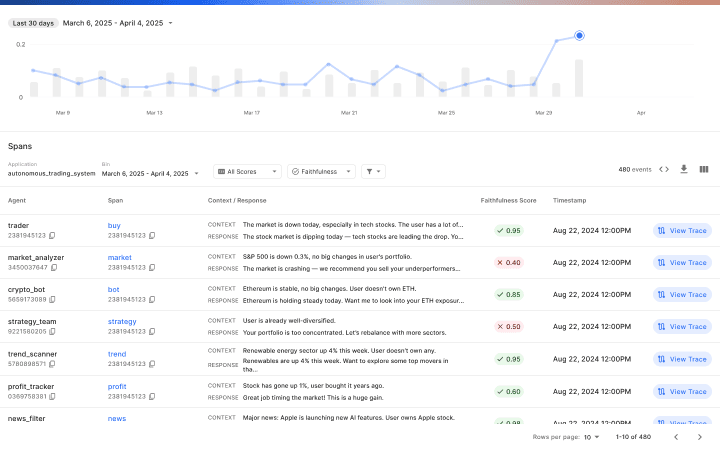Open the trend span link

[117, 354]
